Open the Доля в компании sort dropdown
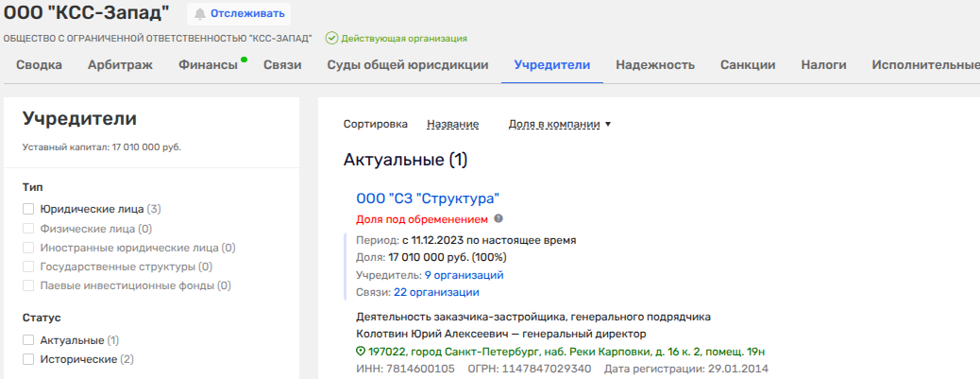Screen dimensions: 980x379 559,124
